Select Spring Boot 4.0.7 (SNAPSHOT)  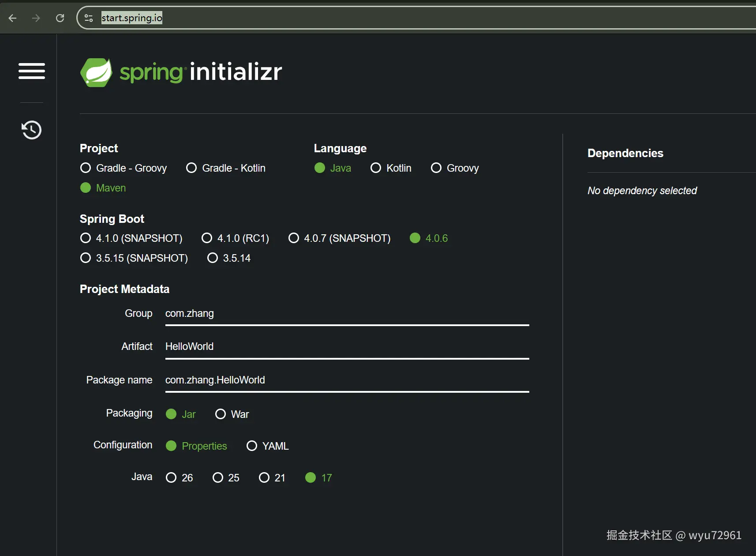tap(339, 238)
